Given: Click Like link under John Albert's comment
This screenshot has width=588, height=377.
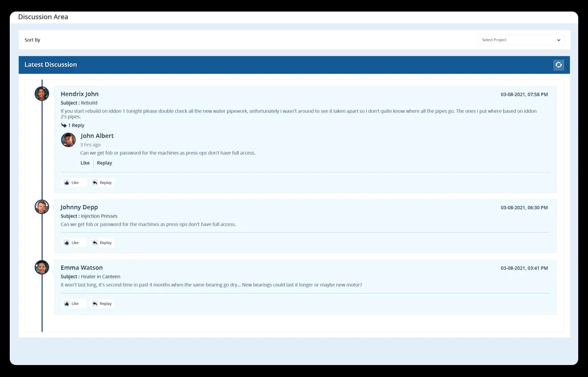Looking at the screenshot, I should click(85, 163).
